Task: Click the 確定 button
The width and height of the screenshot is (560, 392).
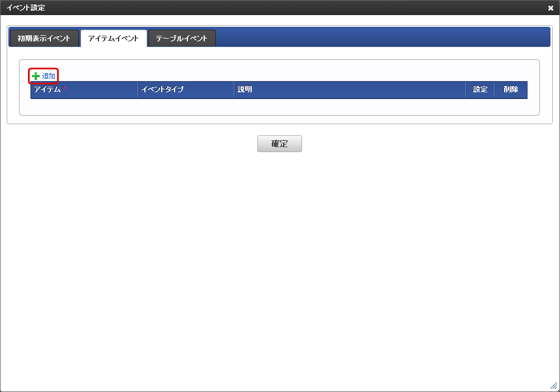Action: click(280, 144)
